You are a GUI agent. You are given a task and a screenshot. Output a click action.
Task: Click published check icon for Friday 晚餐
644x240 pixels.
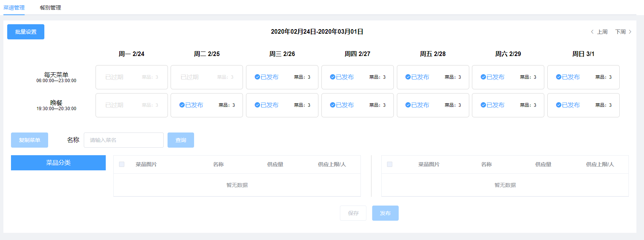[408, 105]
